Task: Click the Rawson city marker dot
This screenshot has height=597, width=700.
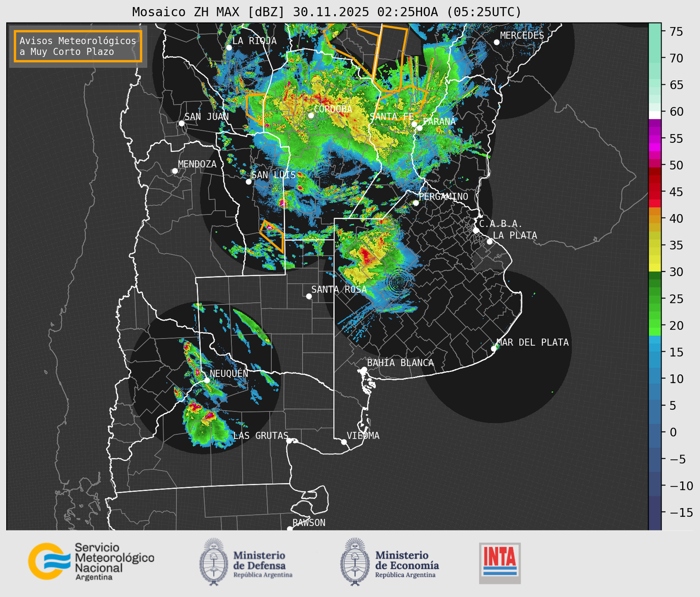Action: click(x=290, y=529)
